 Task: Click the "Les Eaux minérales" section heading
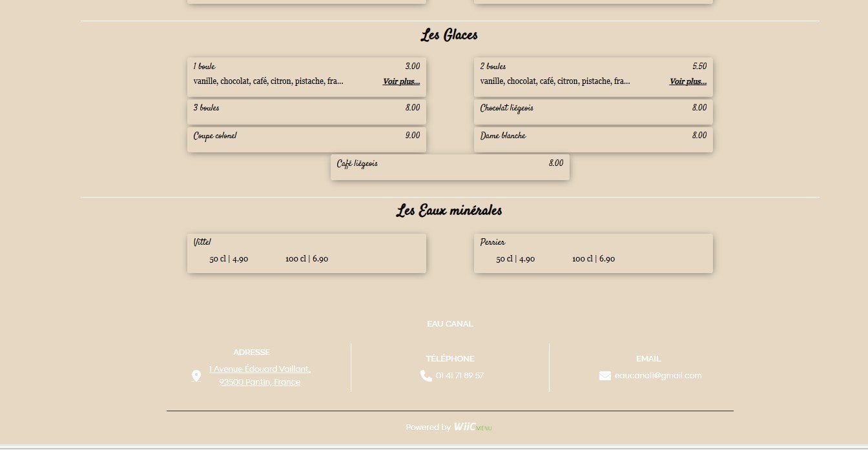[449, 210]
